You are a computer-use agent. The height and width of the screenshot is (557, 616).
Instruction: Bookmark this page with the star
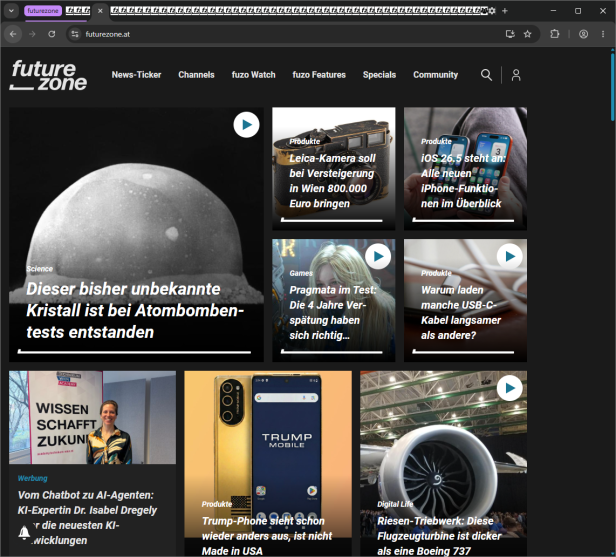(x=528, y=34)
